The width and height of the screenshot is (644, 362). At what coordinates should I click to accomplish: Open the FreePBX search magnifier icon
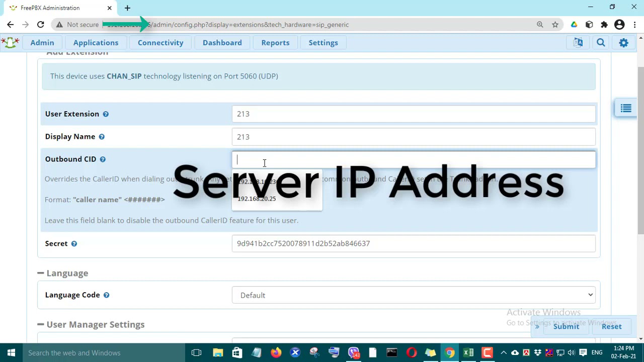coord(601,43)
